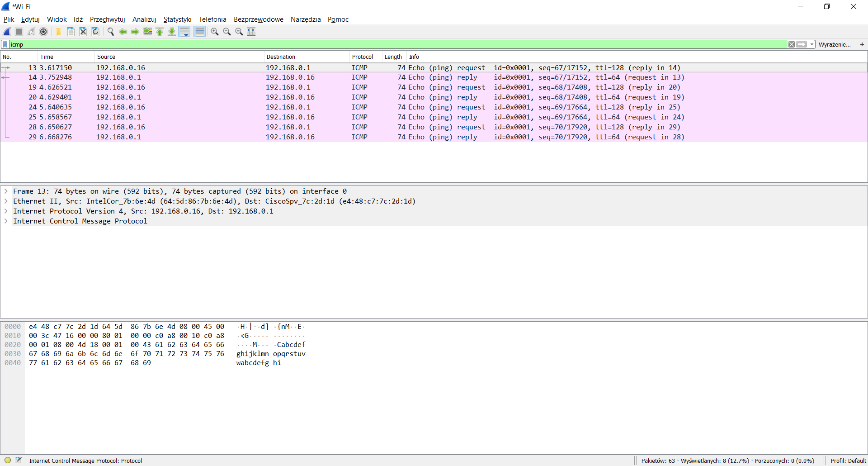Click the resize columns icon

click(251, 32)
